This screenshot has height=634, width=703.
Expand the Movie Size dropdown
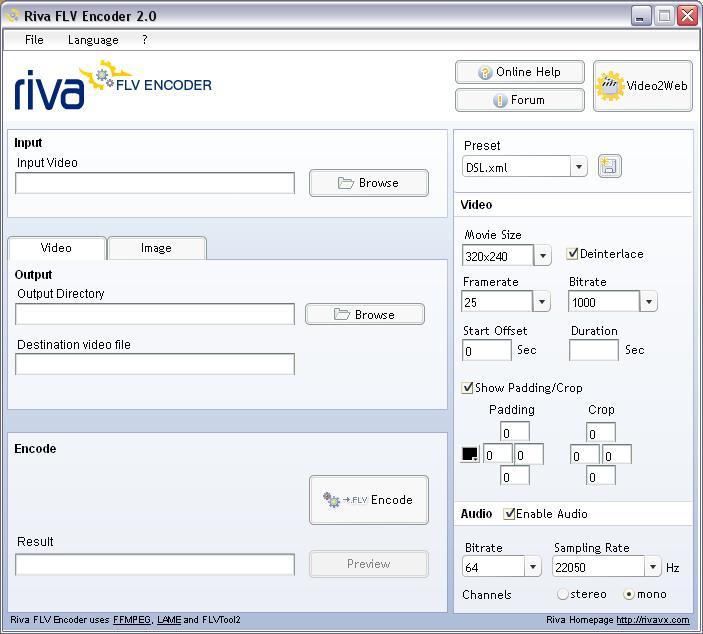542,256
